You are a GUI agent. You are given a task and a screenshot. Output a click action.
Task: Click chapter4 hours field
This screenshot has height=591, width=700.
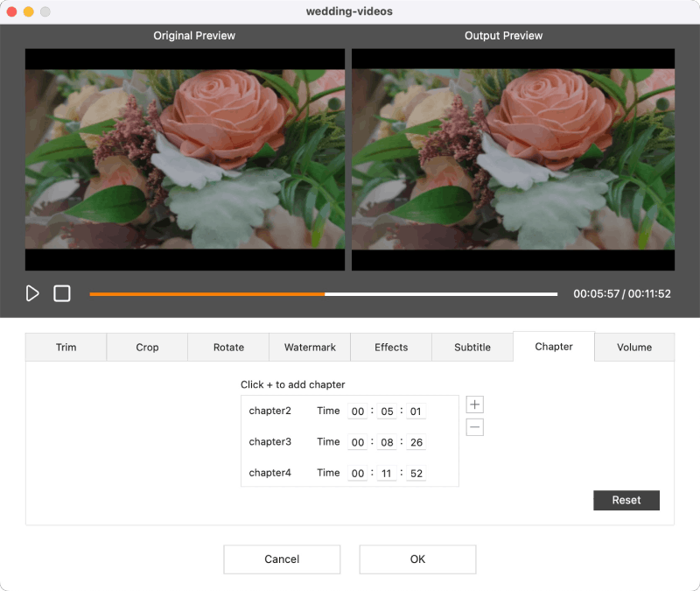[358, 473]
